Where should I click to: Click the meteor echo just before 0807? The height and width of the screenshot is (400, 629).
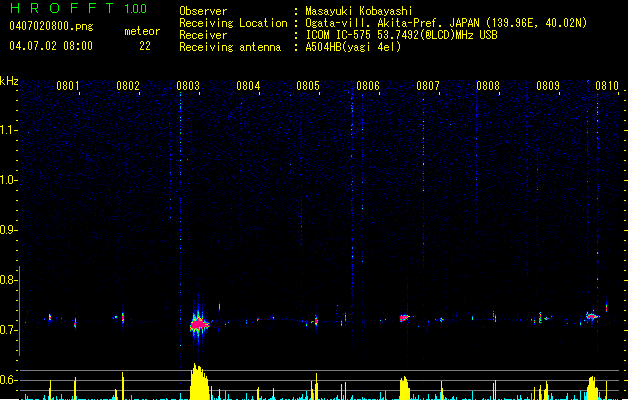(x=404, y=318)
